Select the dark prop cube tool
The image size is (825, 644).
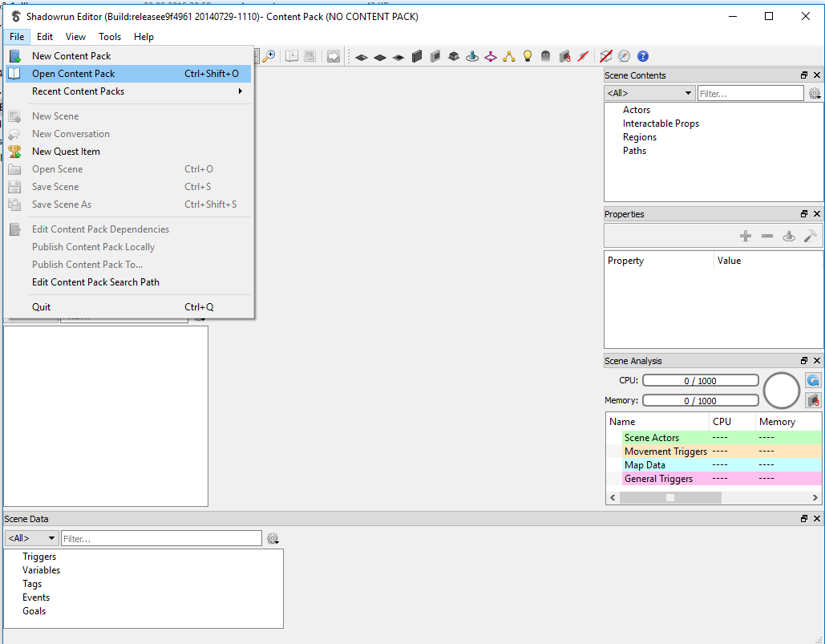454,56
